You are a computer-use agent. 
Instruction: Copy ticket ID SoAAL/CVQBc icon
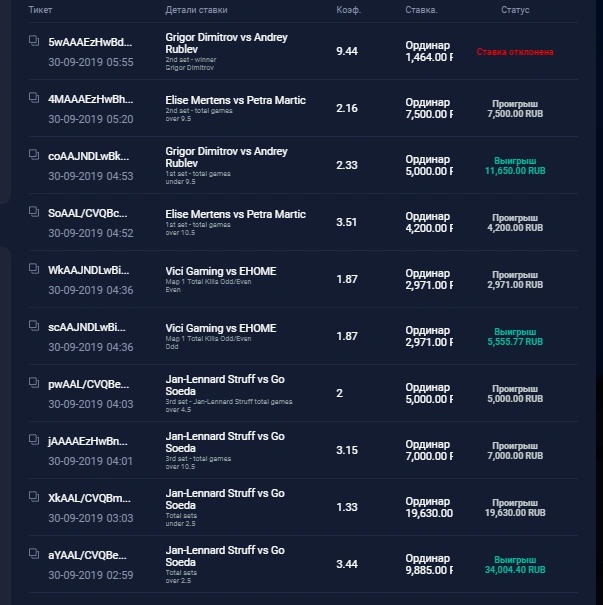34,211
